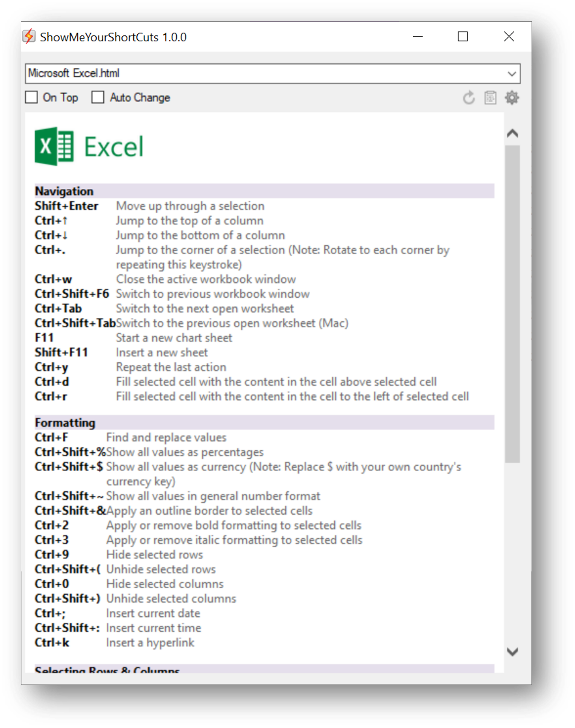575x728 pixels.
Task: Click the F11 shortcut text
Action: click(x=44, y=338)
